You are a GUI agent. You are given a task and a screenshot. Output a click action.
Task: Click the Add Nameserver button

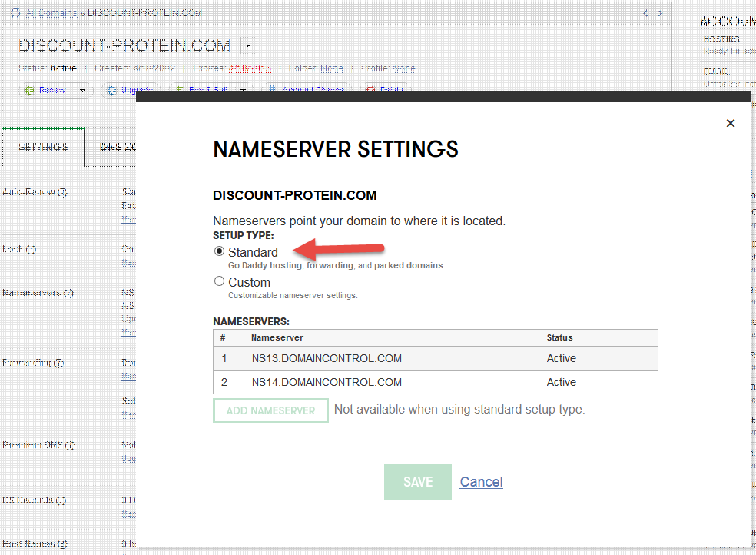click(x=270, y=410)
